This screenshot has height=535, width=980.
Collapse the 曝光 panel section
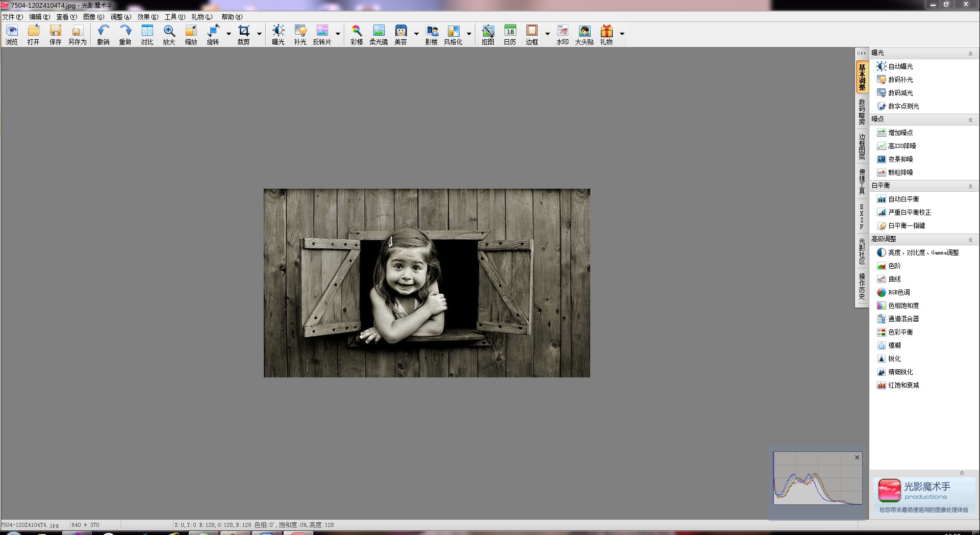[970, 54]
